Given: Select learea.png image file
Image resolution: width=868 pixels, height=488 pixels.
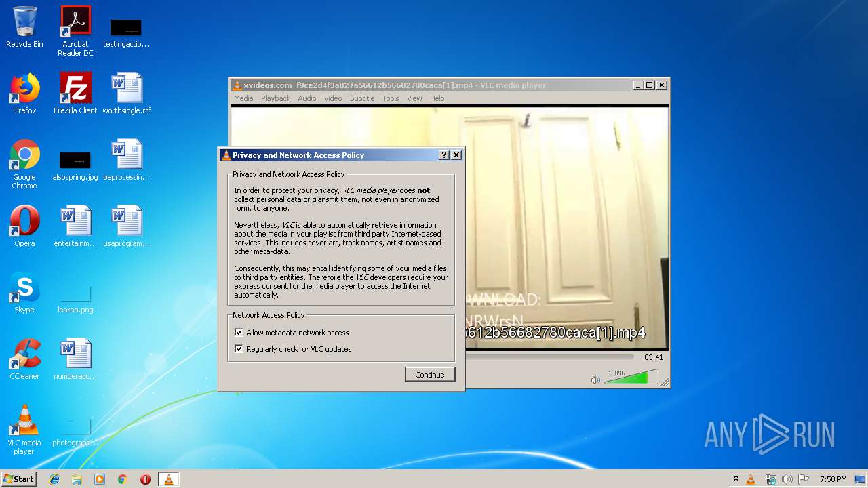Looking at the screenshot, I should pos(75,298).
